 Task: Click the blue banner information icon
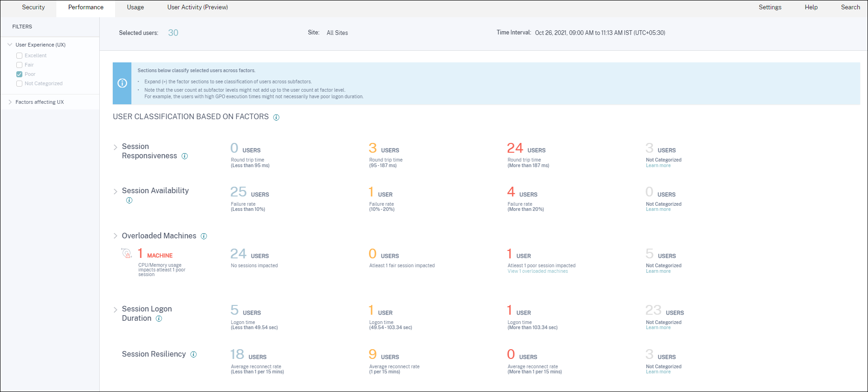click(x=122, y=83)
